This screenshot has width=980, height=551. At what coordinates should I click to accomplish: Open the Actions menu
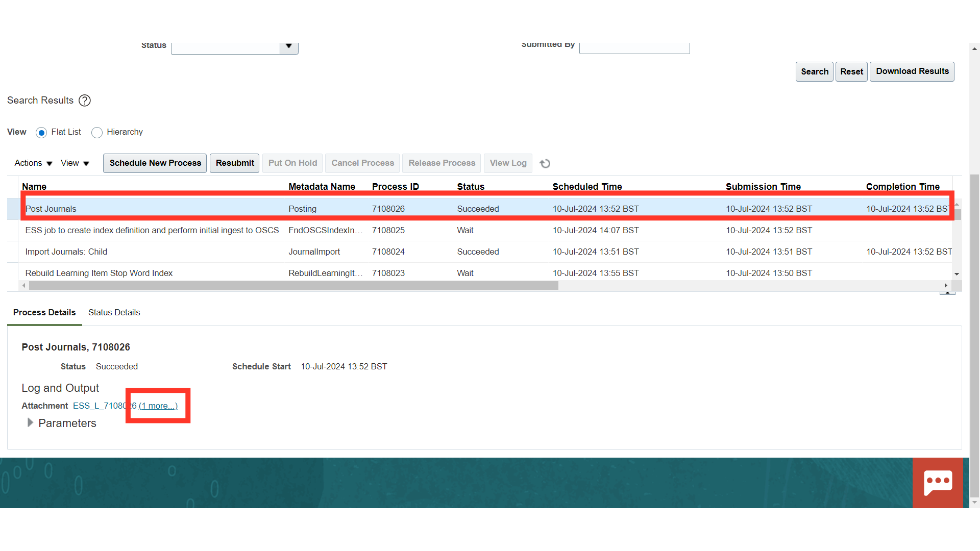(x=33, y=163)
